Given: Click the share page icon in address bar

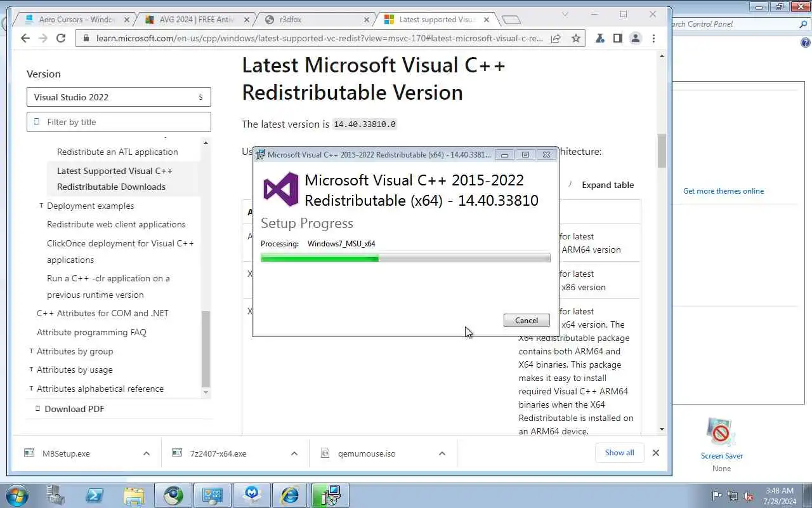Looking at the screenshot, I should coord(556,38).
